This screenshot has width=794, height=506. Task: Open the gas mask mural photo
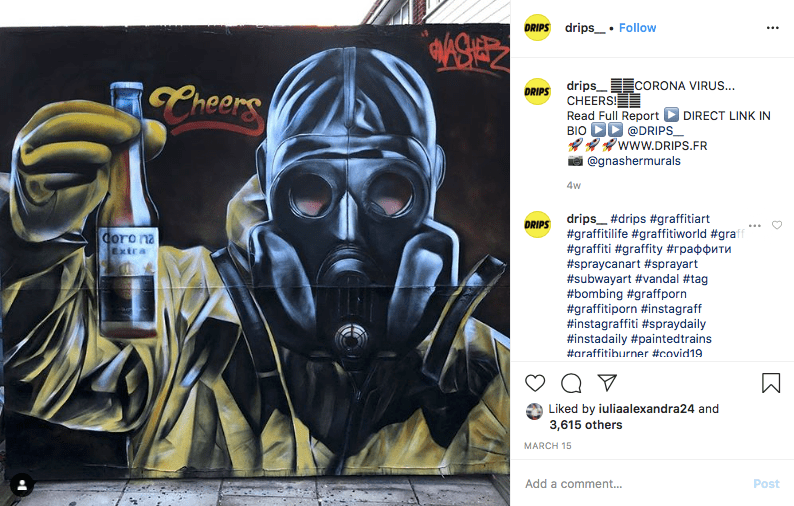(x=255, y=253)
